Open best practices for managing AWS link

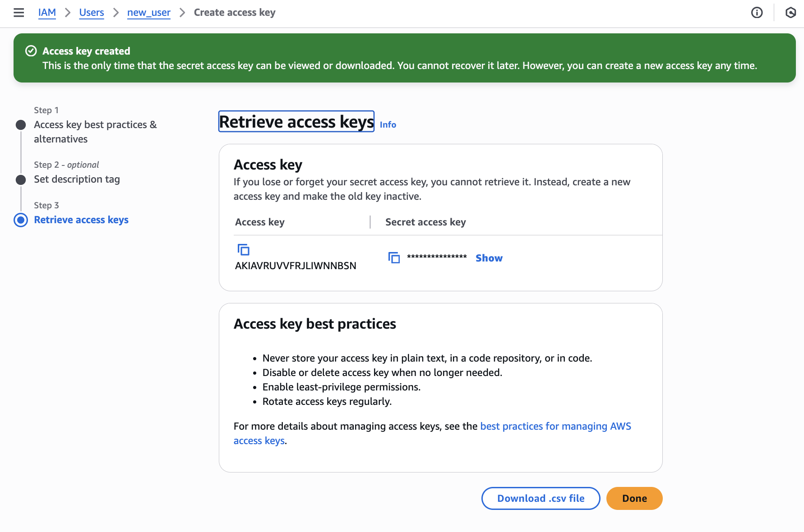pos(555,426)
